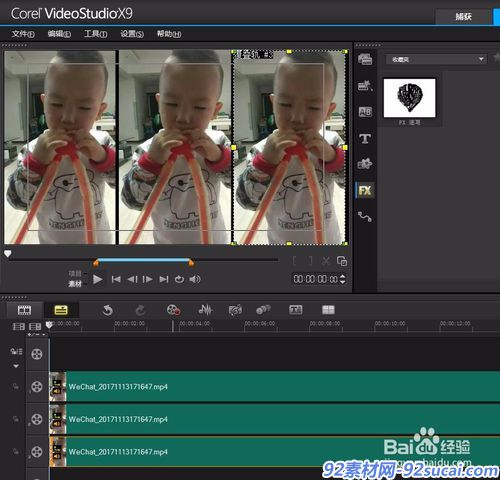This screenshot has height=480, width=500.
Task: Toggle ripple lock on first overlay track
Action: (x=16, y=387)
